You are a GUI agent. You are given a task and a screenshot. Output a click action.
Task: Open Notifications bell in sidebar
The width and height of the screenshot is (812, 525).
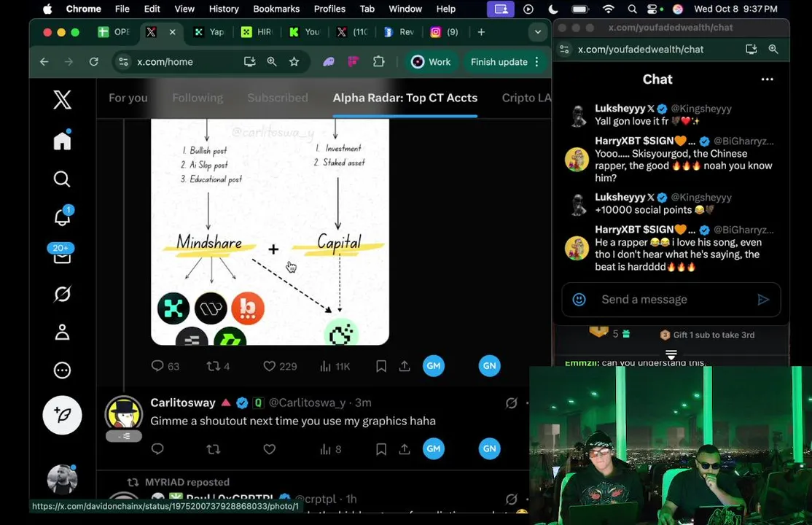pyautogui.click(x=63, y=216)
